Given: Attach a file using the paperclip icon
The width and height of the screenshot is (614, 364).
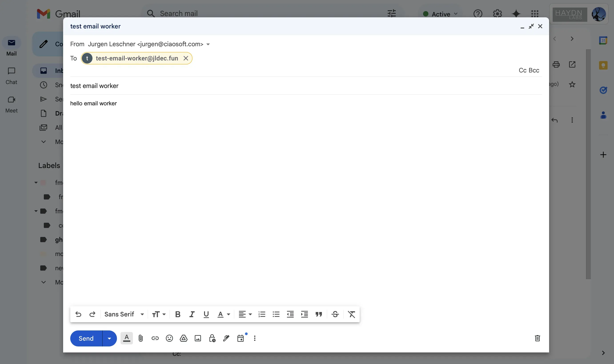Looking at the screenshot, I should [x=140, y=338].
